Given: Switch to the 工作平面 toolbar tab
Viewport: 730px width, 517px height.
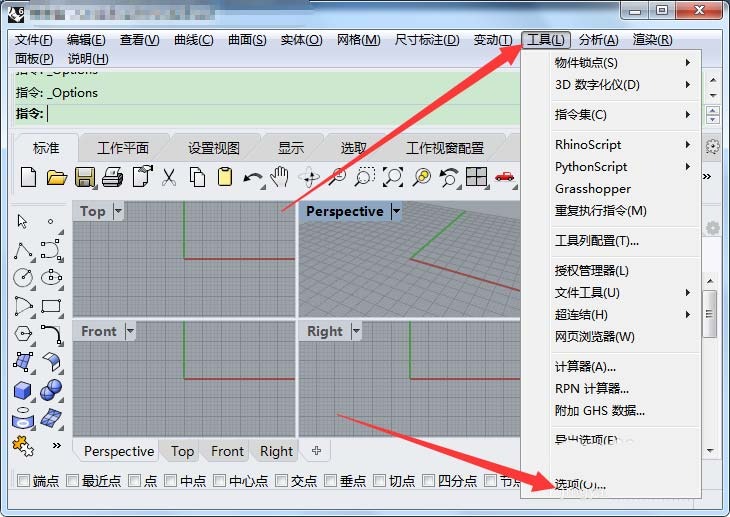Looking at the screenshot, I should 123,148.
